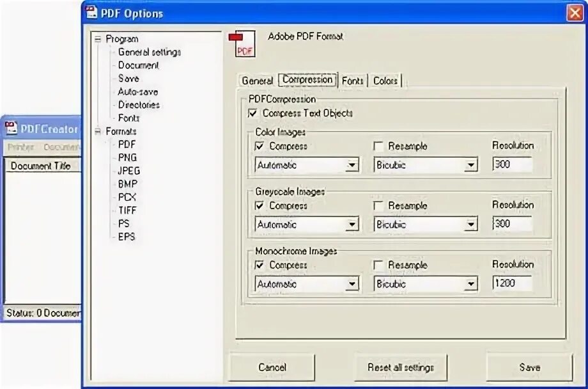Select Directories in tree
Screen dimensions: 588x389
pos(139,105)
